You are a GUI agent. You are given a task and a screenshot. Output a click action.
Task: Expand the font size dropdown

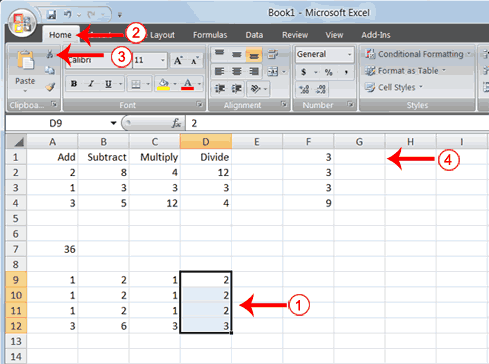(163, 60)
